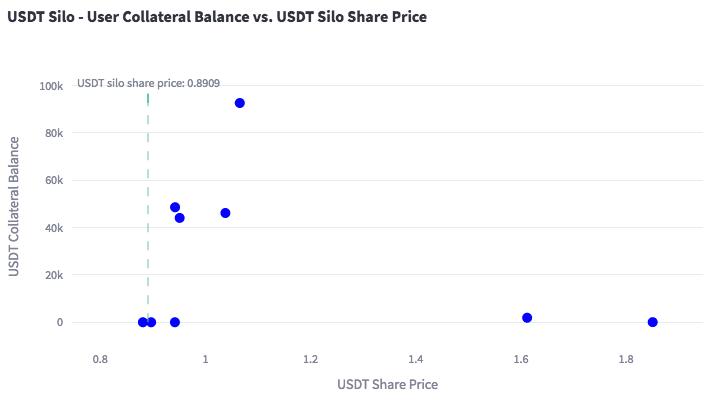Click the data point near 1.6 share price
Image resolution: width=724 pixels, height=404 pixels.
(527, 318)
